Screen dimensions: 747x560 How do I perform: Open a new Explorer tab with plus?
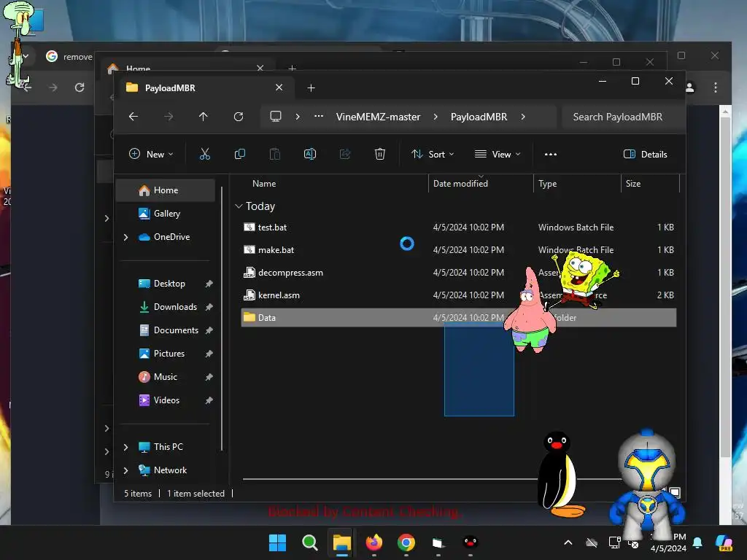(311, 87)
